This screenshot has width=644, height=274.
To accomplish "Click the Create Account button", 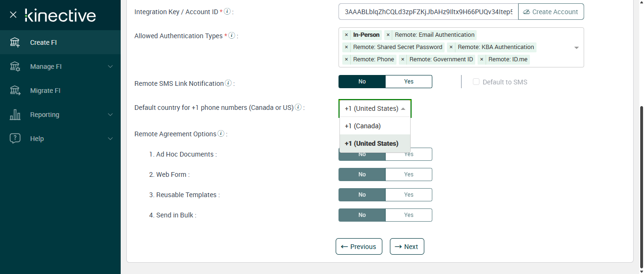I will [551, 12].
